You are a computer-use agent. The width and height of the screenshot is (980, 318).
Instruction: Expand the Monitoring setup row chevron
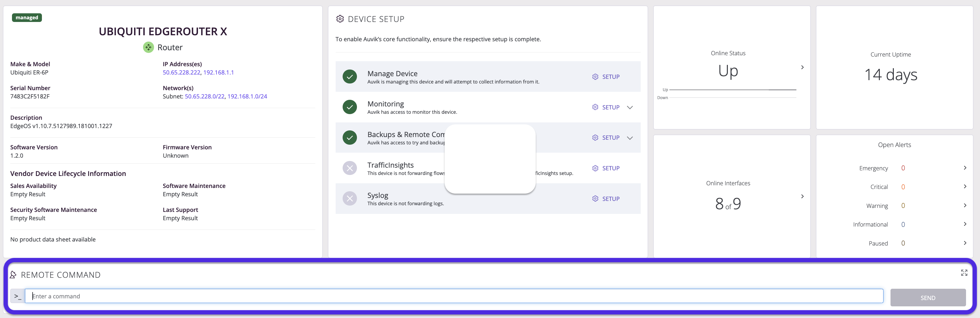pos(630,107)
